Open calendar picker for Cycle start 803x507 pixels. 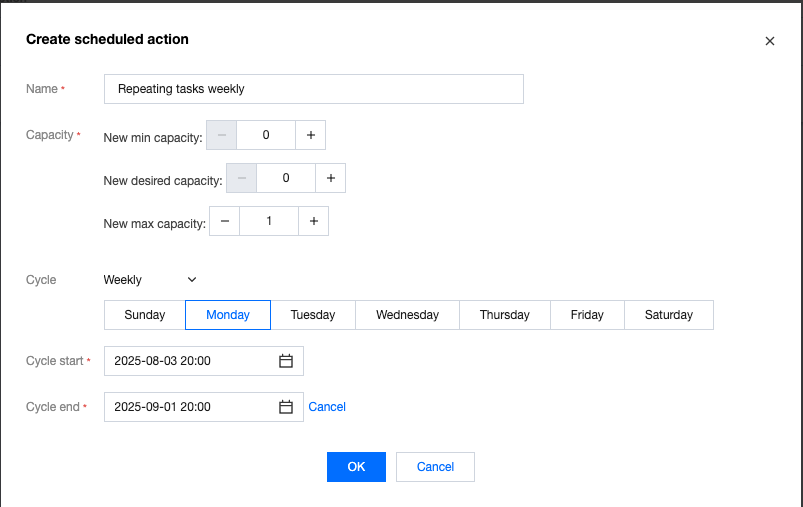pos(286,361)
